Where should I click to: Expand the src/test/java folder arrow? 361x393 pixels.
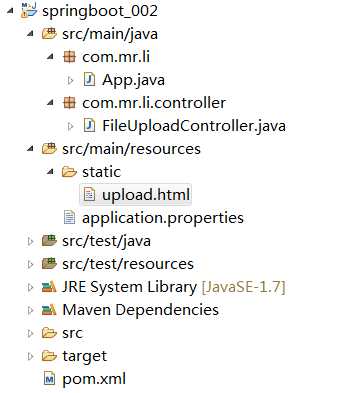[31, 241]
